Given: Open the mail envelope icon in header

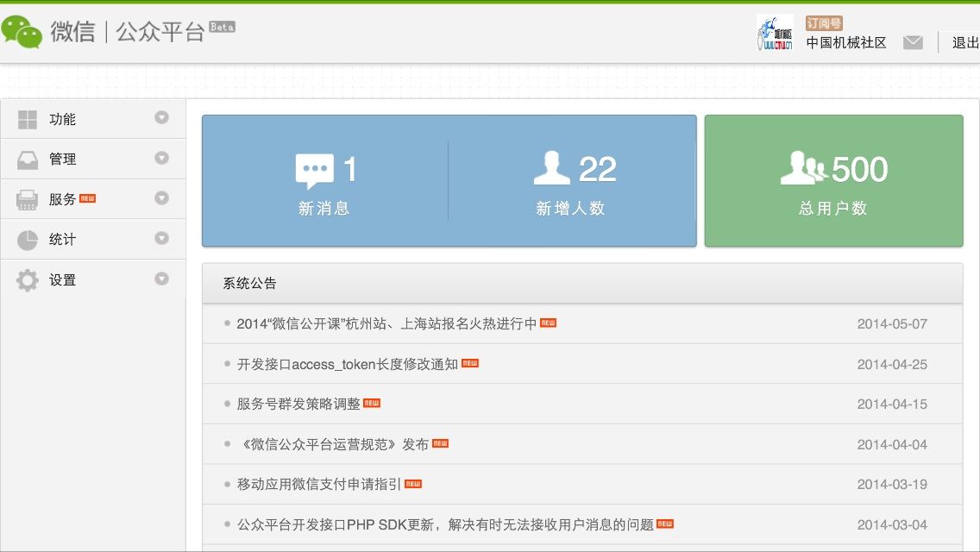Looking at the screenshot, I should pyautogui.click(x=913, y=42).
